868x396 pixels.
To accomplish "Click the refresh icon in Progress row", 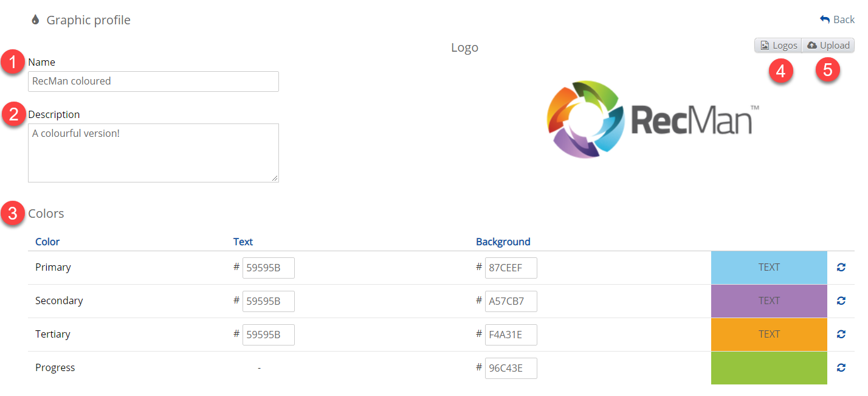I will point(841,368).
